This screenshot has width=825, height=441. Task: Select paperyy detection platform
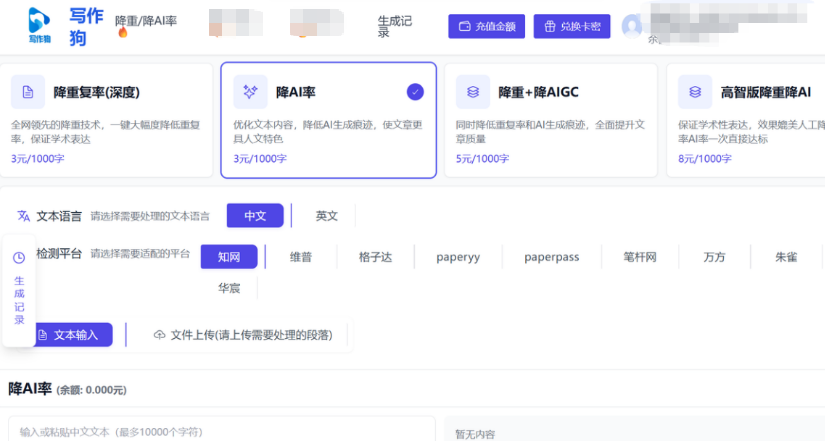point(458,257)
